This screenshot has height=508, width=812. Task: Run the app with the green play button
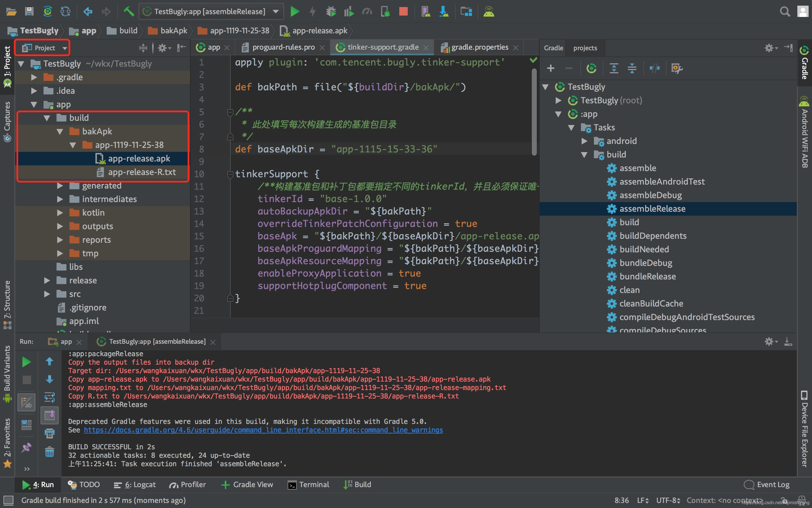pos(295,12)
